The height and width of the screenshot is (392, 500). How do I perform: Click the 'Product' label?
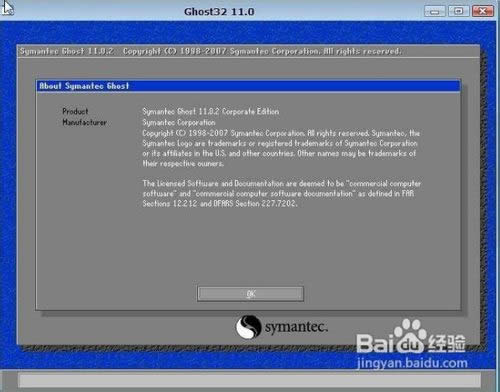tap(75, 111)
